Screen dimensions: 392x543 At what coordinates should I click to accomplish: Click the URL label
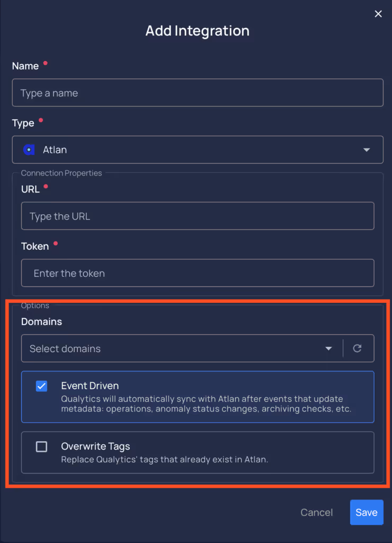(x=30, y=189)
